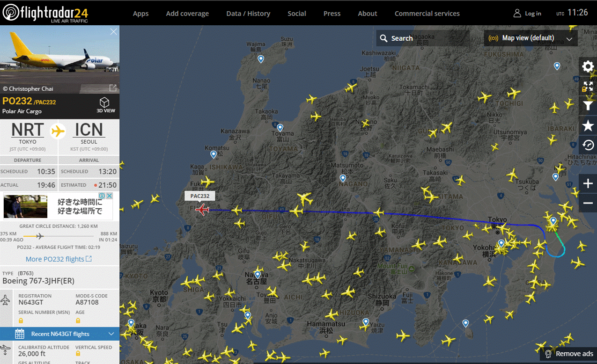Click the airport pin on the Noto peninsula
The image size is (597, 364).
point(261,58)
